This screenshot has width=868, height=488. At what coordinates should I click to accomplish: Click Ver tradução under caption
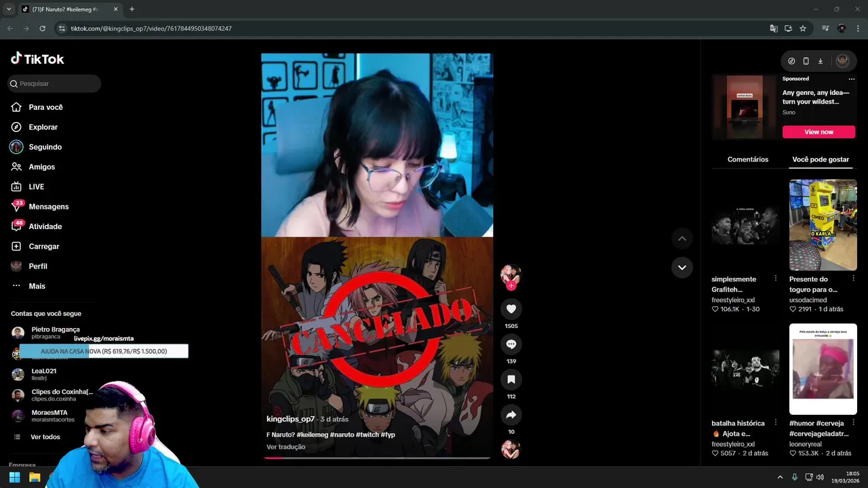tap(285, 447)
